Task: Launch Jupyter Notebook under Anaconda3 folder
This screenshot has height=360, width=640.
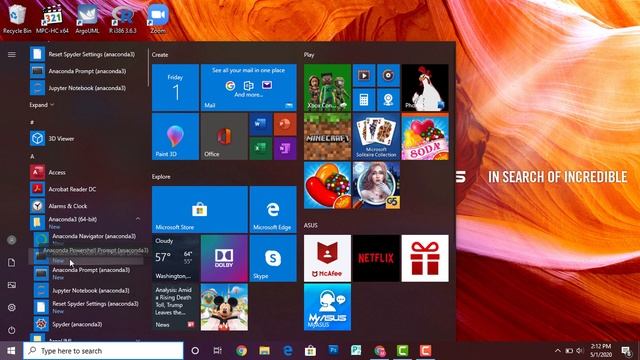Action: click(x=88, y=291)
